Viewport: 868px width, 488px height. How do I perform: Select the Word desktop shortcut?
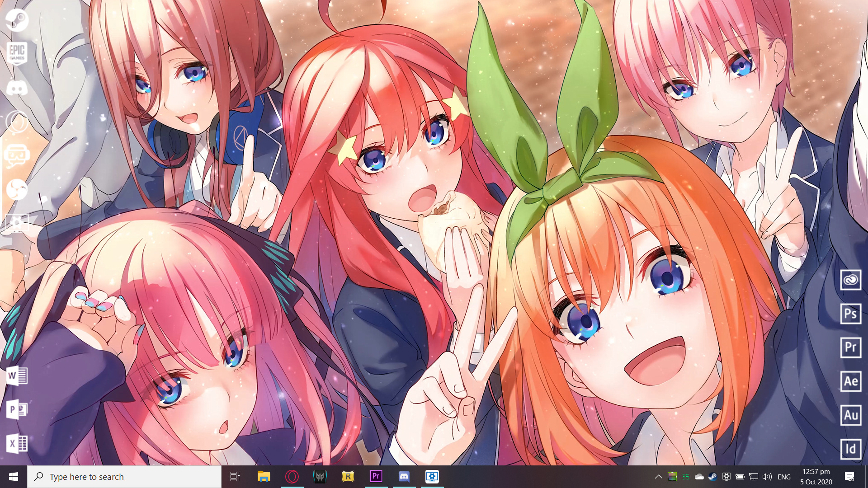17,375
